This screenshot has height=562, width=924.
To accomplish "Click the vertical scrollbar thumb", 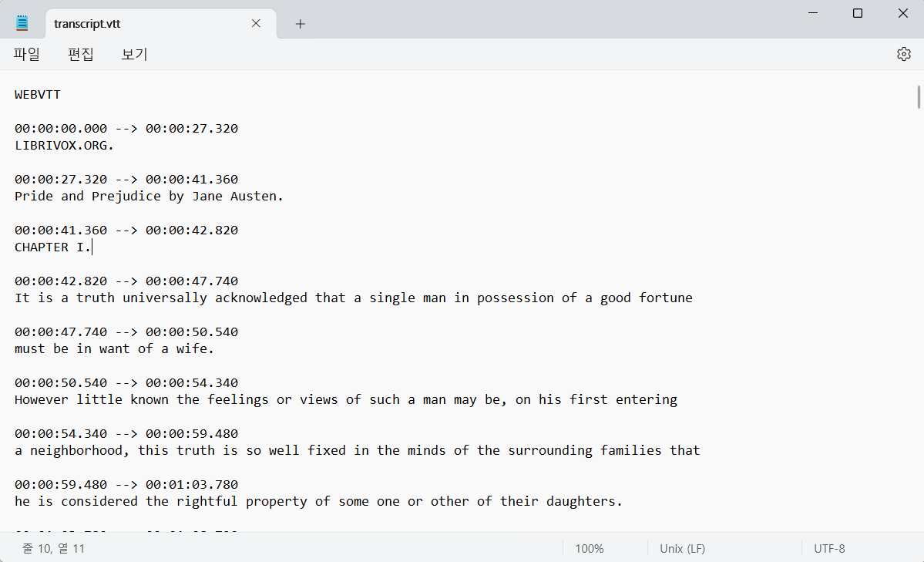I will tap(918, 97).
